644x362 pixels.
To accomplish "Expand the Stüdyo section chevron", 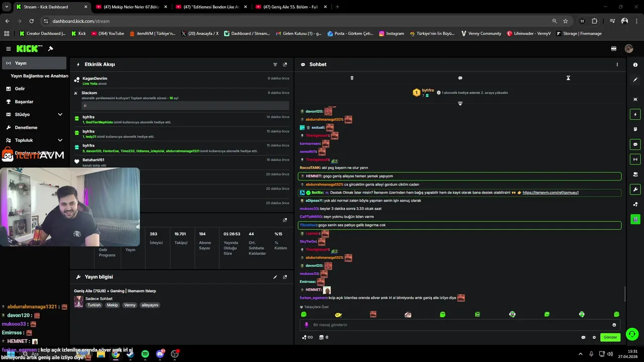I will point(60,115).
